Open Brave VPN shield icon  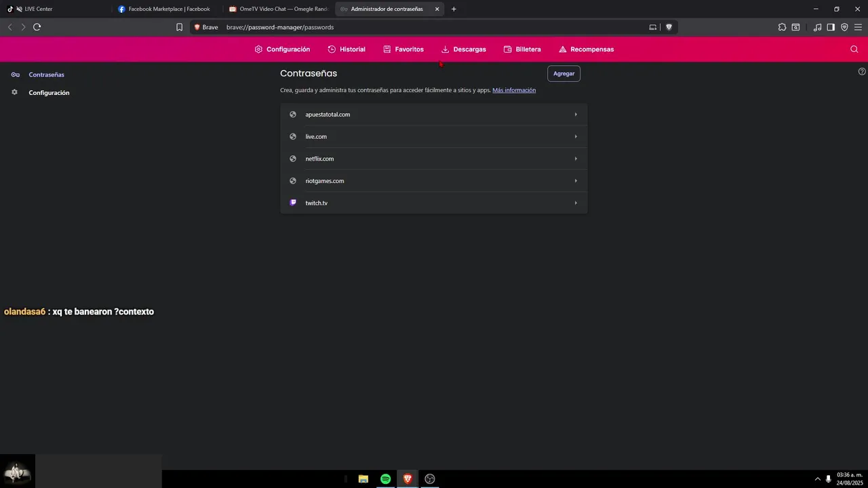[x=844, y=27]
